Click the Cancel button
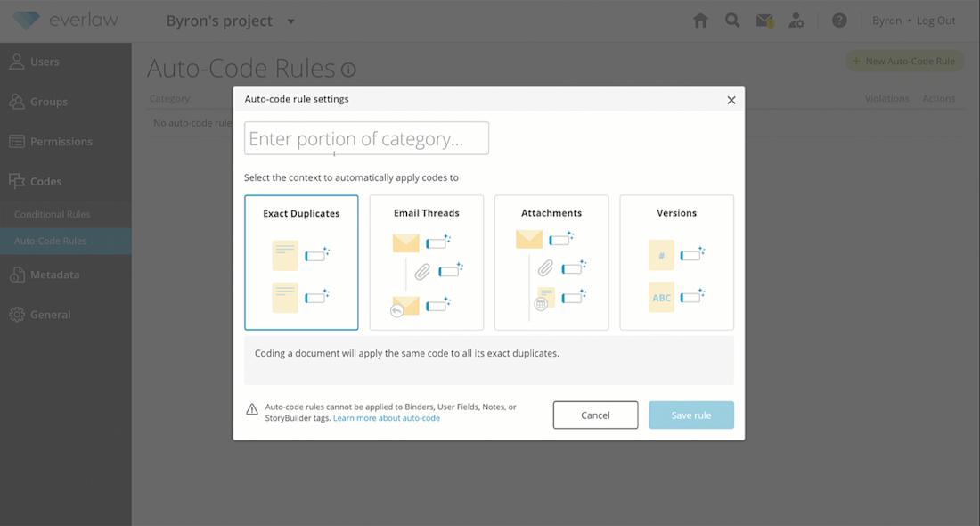This screenshot has width=980, height=526. (595, 415)
